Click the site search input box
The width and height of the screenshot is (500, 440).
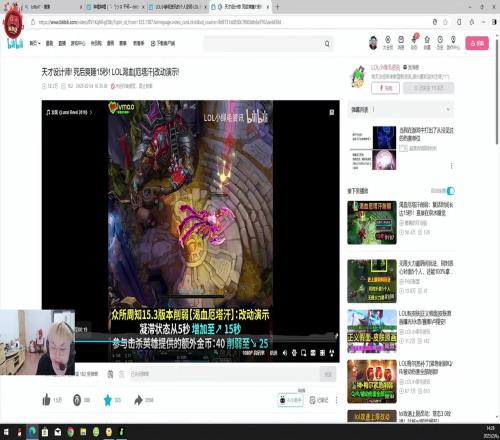tap(263, 44)
